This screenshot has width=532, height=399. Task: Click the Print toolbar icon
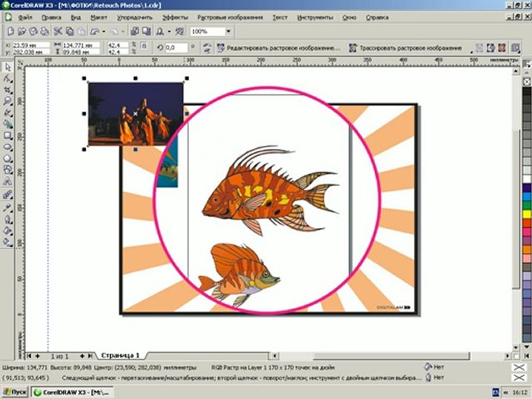(44, 32)
